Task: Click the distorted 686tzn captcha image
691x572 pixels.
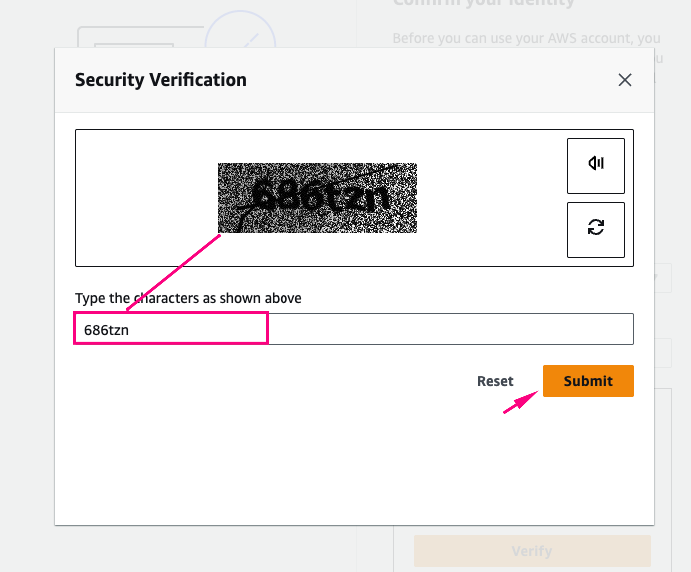Action: (x=317, y=198)
